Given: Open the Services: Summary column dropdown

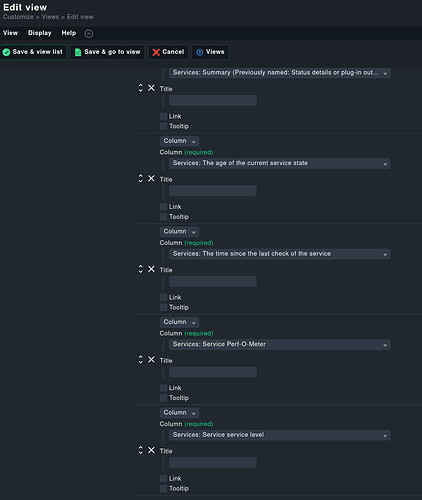Looking at the screenshot, I should click(280, 73).
